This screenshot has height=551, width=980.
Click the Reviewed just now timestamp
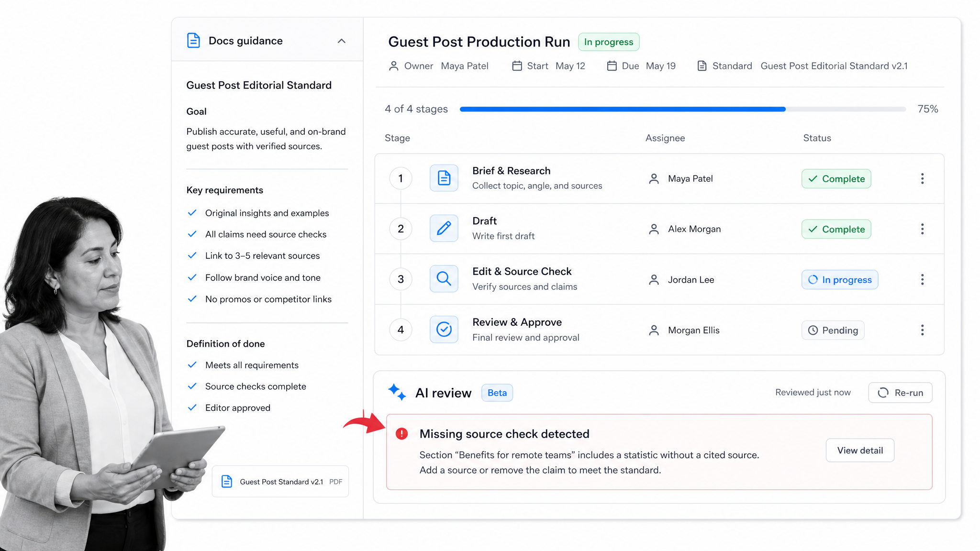pos(813,392)
